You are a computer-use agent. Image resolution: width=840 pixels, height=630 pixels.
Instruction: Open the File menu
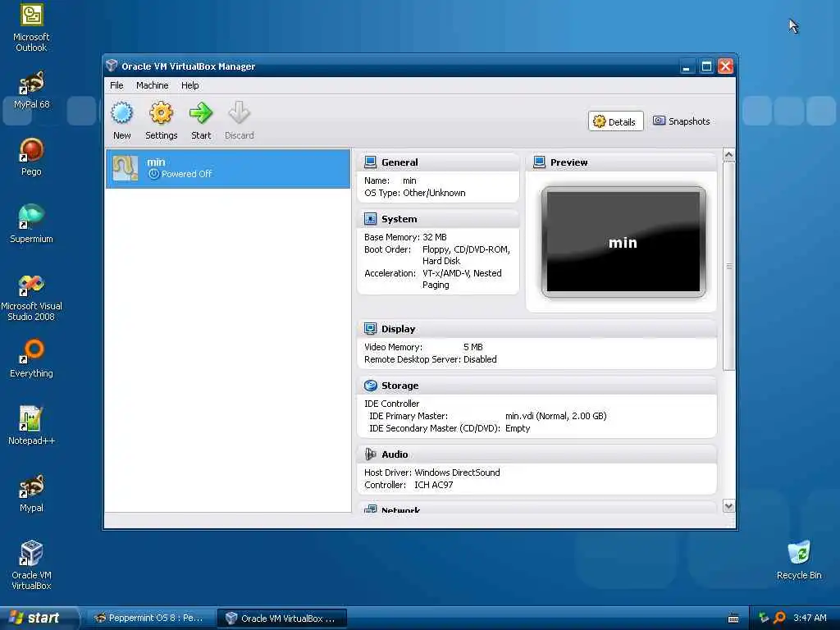tap(116, 85)
